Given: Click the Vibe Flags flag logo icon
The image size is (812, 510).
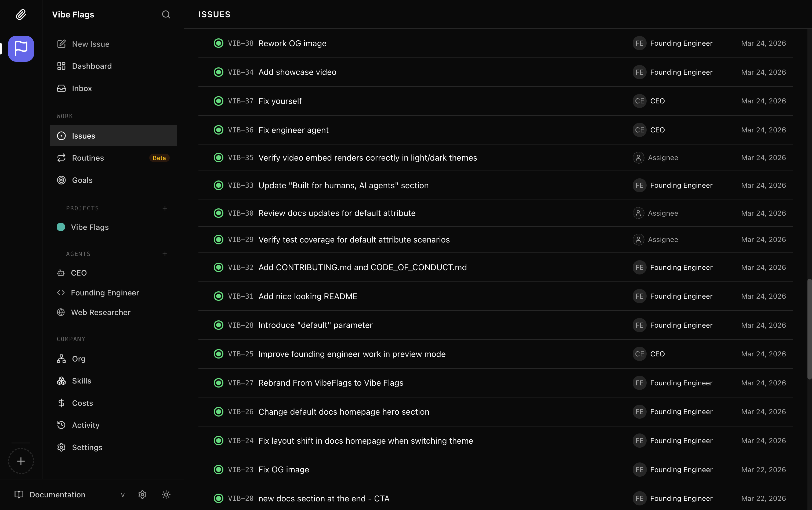Looking at the screenshot, I should point(21,49).
